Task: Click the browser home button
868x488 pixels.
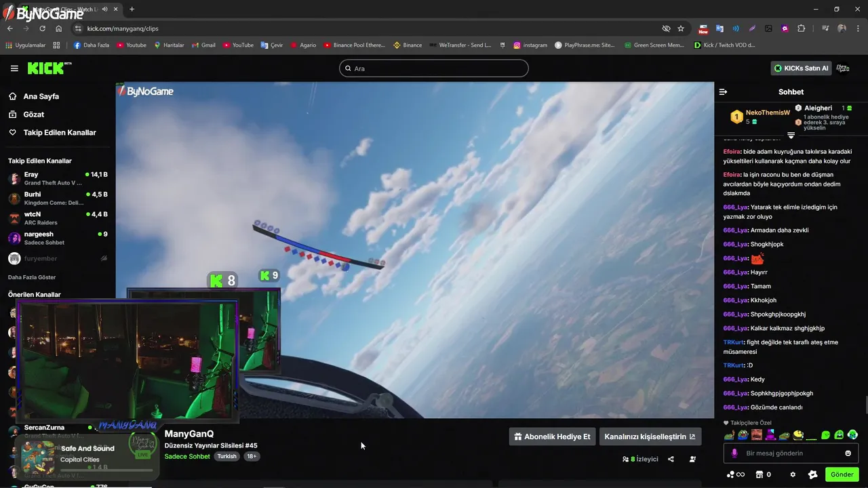Action: (x=59, y=28)
